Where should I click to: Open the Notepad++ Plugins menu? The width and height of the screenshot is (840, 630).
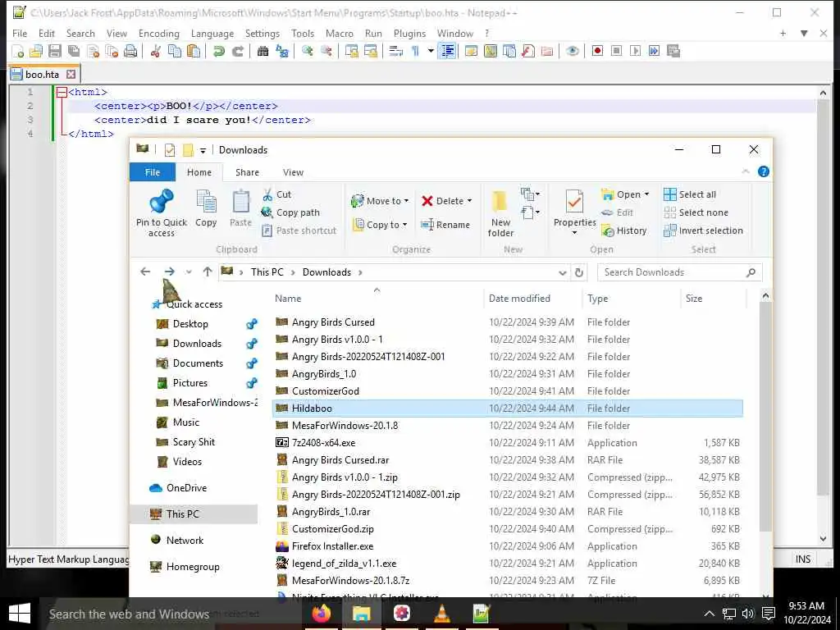[409, 33]
